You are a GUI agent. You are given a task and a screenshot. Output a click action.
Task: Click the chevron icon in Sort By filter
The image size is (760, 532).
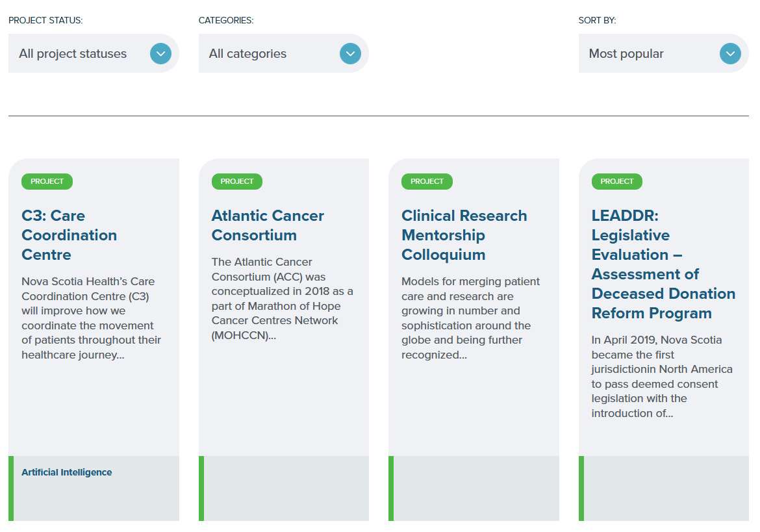pos(730,53)
